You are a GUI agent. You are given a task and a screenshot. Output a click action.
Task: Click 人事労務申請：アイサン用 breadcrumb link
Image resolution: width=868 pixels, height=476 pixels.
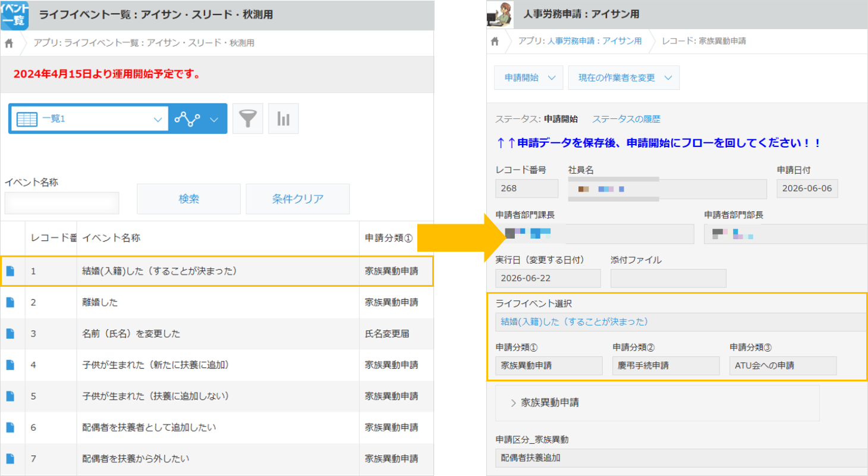coord(595,41)
